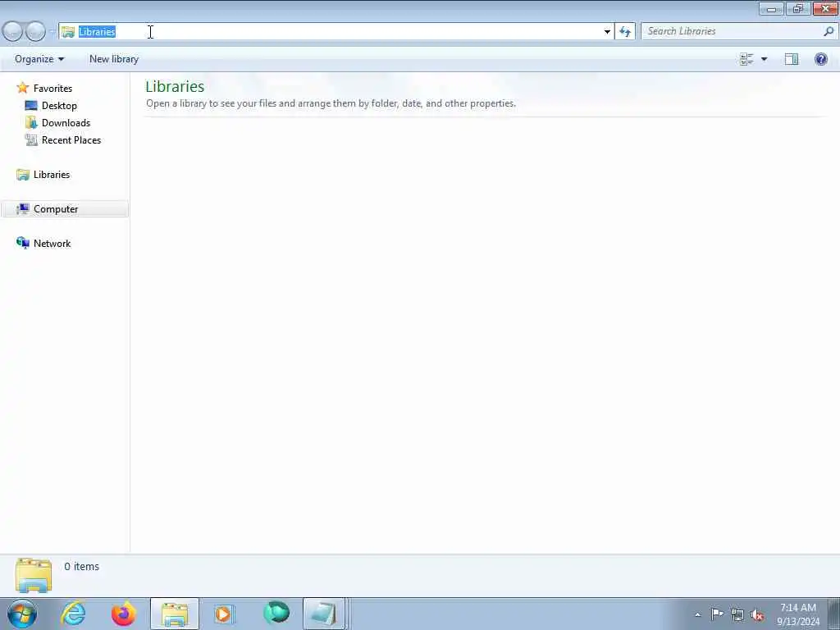840x630 pixels.
Task: Click the Favorites star icon
Action: 22,88
